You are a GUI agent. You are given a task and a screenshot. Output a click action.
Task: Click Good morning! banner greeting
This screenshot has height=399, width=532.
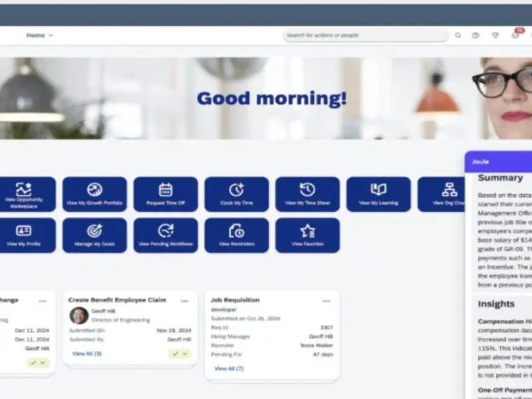272,98
